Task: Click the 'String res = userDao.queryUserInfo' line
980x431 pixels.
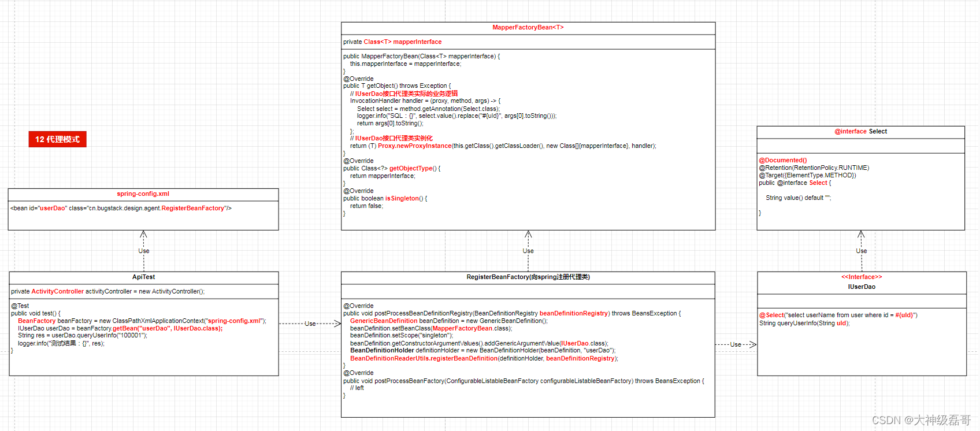Action: click(x=83, y=336)
